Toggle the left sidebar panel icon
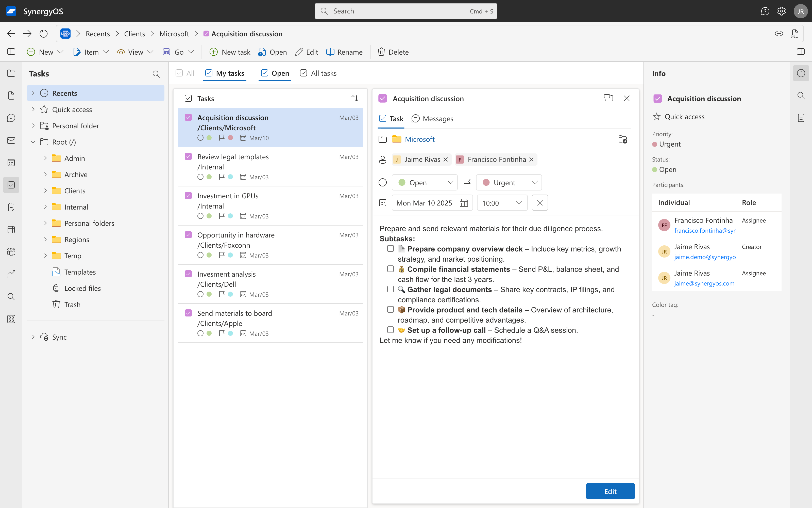The width and height of the screenshot is (812, 508). pos(11,52)
